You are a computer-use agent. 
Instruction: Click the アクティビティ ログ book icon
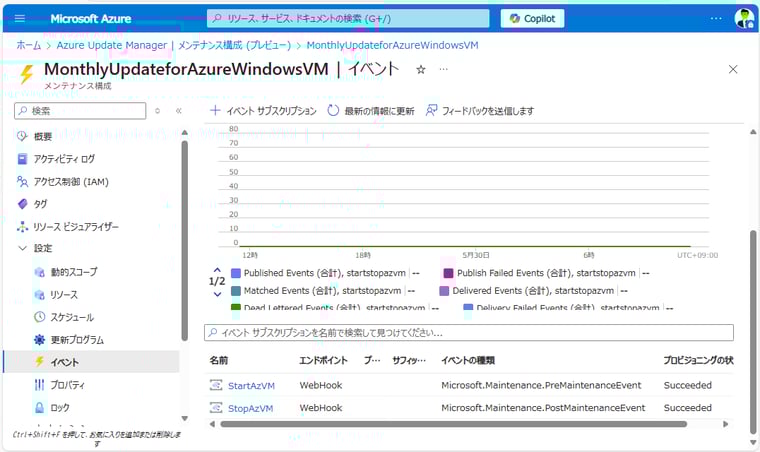(x=22, y=158)
